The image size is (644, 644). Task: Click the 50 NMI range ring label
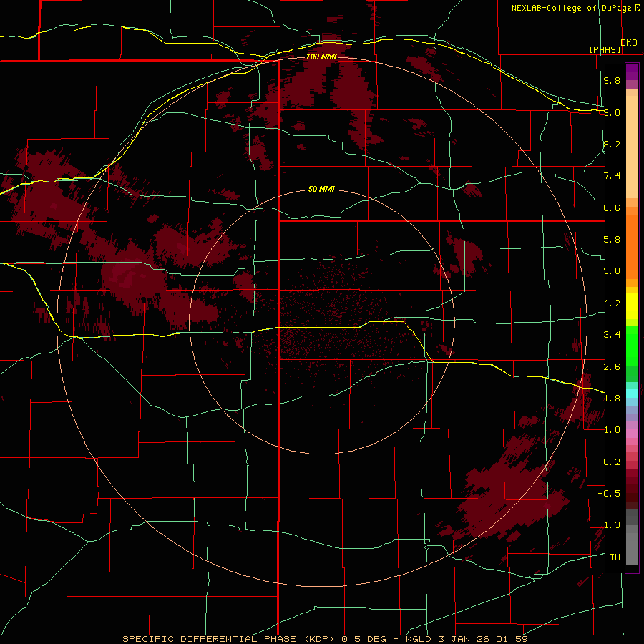pos(321,190)
